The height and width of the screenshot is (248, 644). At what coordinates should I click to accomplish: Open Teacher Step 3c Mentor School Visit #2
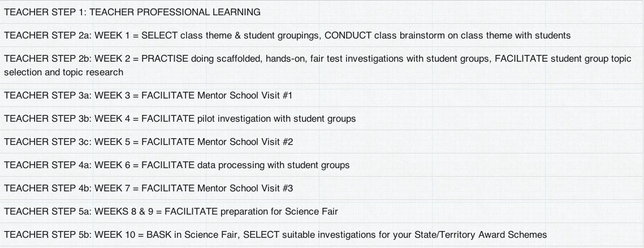tap(322, 142)
